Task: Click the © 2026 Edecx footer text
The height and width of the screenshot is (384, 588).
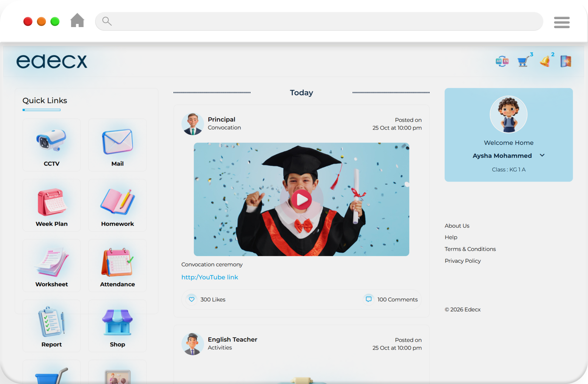Action: 463,309
